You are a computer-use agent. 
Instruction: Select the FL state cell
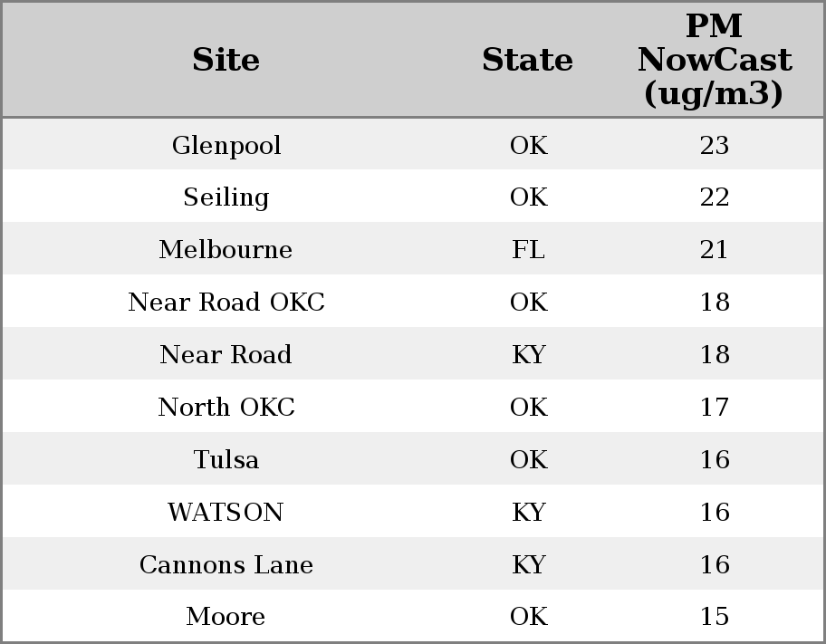point(528,250)
